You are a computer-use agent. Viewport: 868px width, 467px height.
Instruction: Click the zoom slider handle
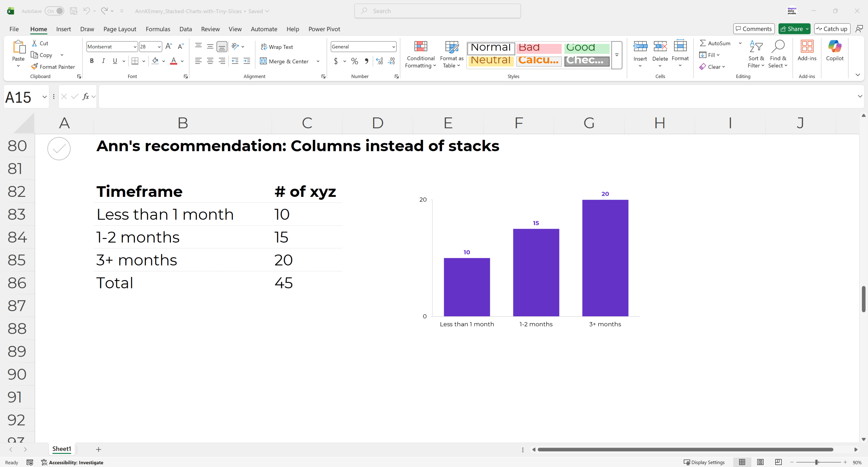pyautogui.click(x=817, y=462)
